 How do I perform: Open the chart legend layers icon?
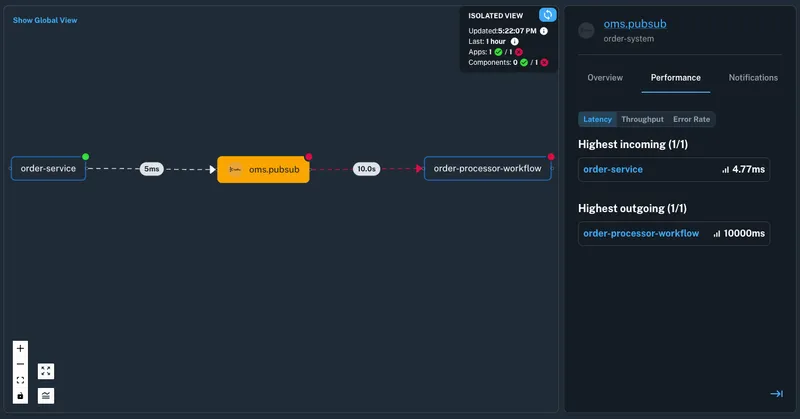click(x=46, y=395)
